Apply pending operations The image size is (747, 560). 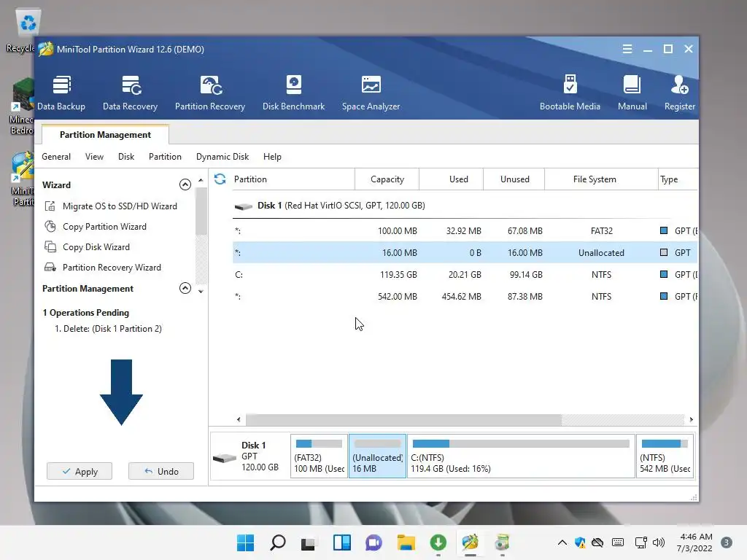(x=80, y=472)
